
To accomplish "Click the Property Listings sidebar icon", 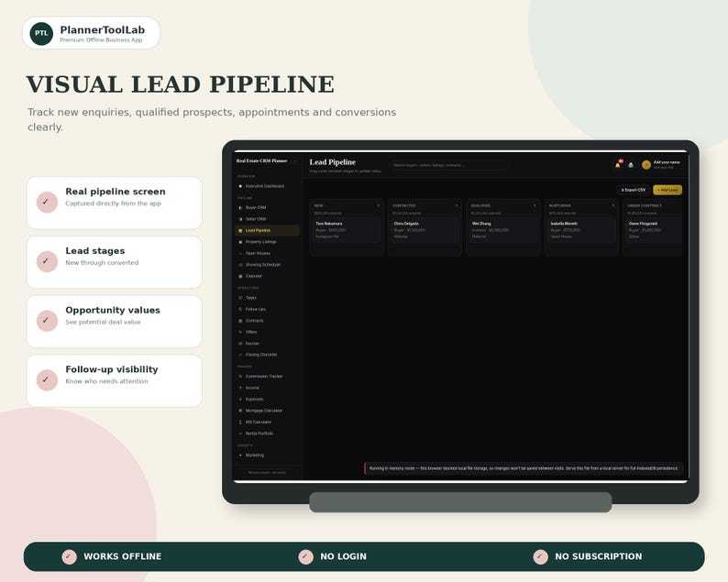I will [240, 242].
